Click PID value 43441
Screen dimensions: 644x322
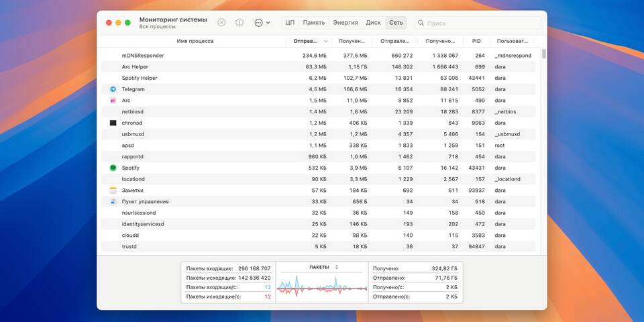click(x=477, y=78)
